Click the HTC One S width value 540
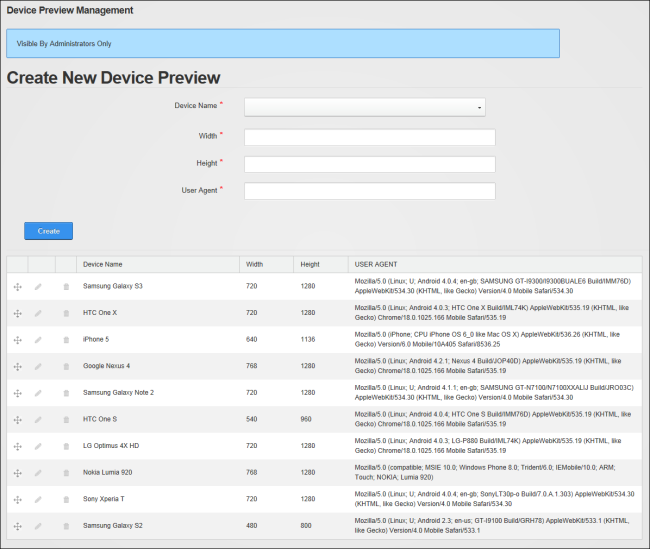 [252, 419]
